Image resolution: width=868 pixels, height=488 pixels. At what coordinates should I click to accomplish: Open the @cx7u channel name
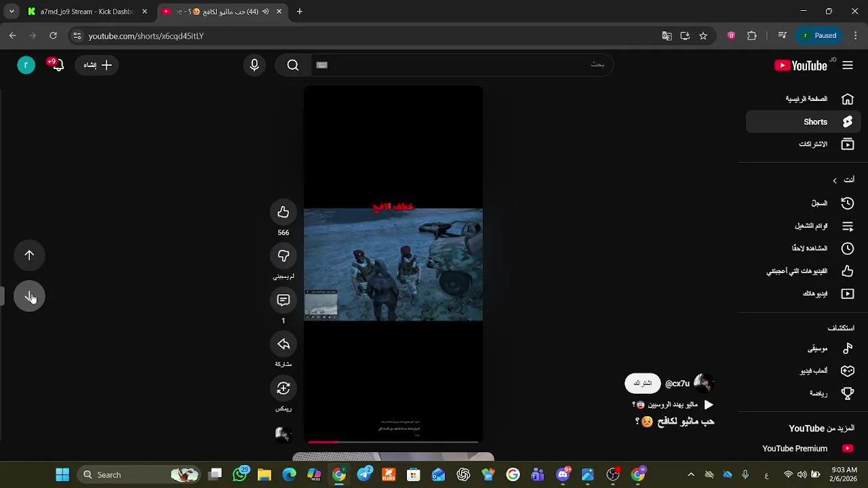tap(677, 384)
